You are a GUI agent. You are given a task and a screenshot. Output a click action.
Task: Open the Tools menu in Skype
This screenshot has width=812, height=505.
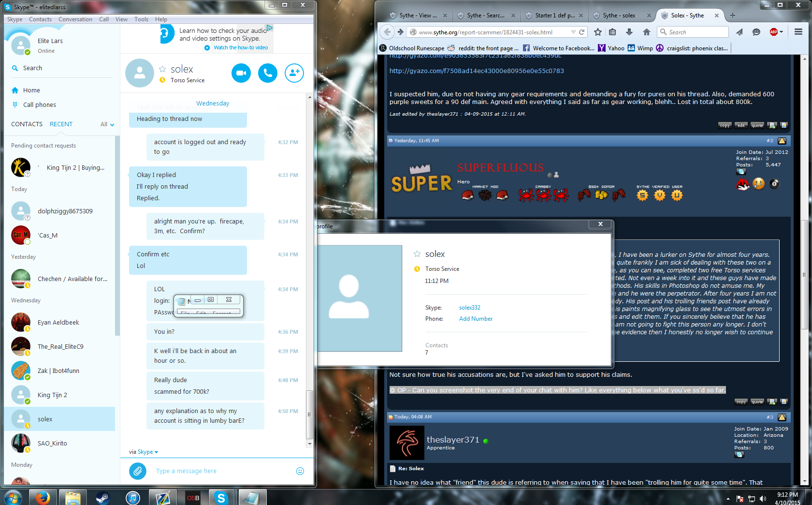pyautogui.click(x=141, y=19)
